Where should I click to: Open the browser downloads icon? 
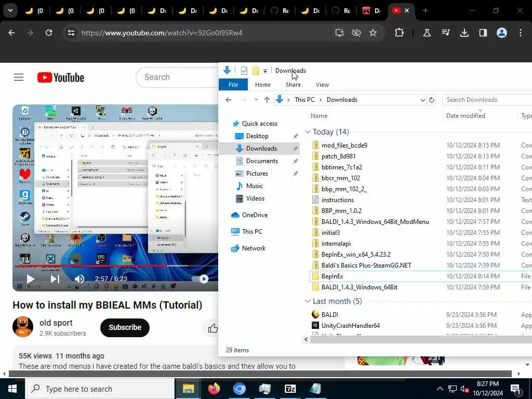464,33
